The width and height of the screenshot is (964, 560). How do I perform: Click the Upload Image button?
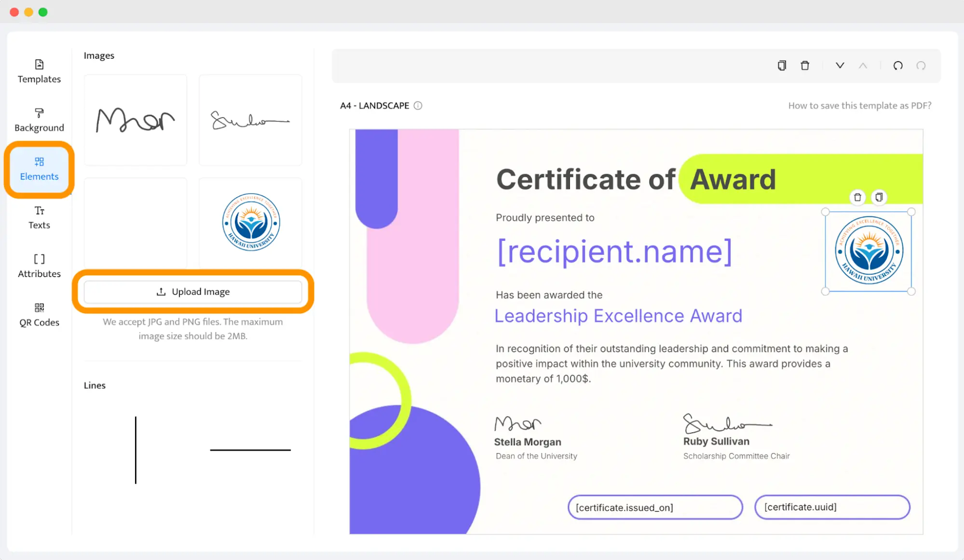[x=193, y=292]
